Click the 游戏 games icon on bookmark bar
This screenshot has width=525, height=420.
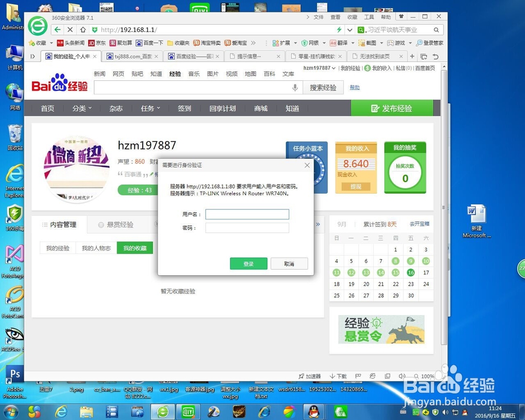(398, 43)
